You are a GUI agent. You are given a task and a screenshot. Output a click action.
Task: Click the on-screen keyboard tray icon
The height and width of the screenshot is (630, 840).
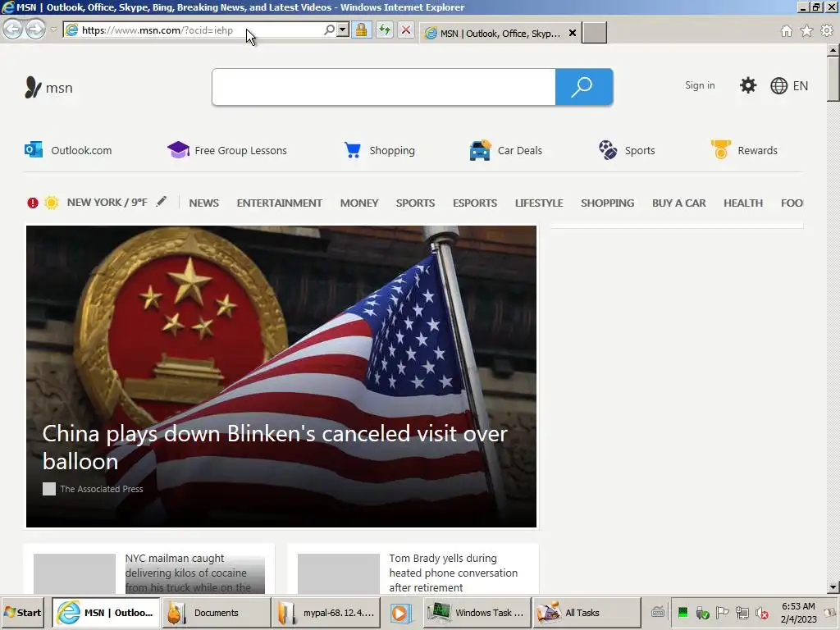(x=658, y=612)
